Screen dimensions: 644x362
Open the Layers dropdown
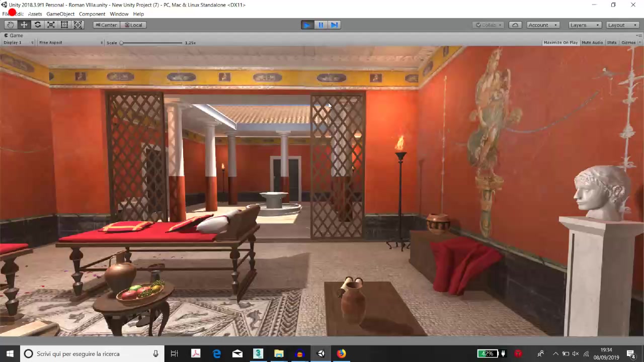[584, 25]
